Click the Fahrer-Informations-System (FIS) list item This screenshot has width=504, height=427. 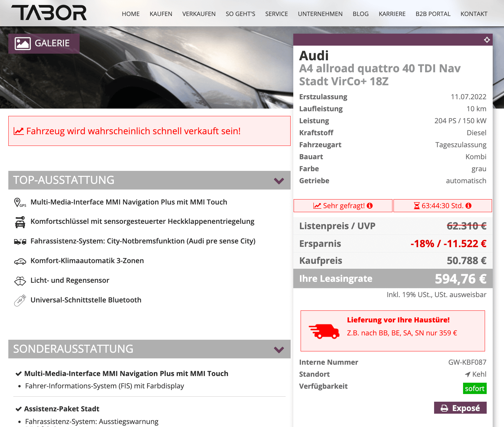click(x=105, y=386)
